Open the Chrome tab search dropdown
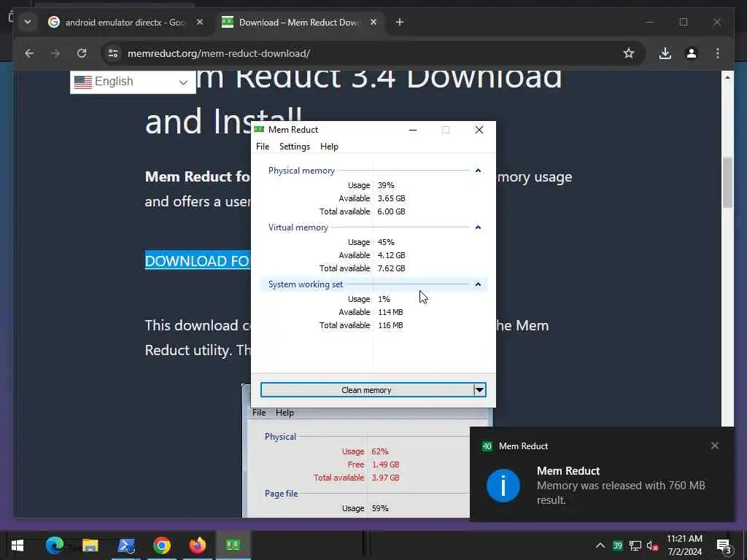The width and height of the screenshot is (747, 560). [x=28, y=23]
